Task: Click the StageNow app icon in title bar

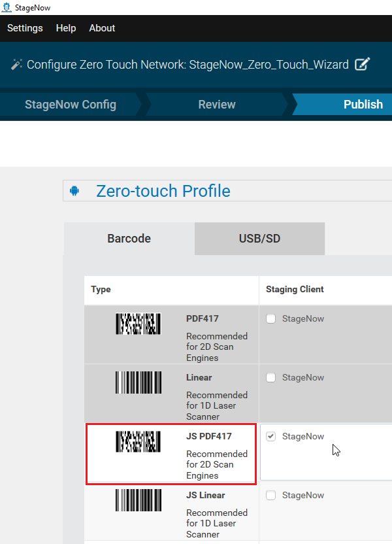Action: point(7,7)
